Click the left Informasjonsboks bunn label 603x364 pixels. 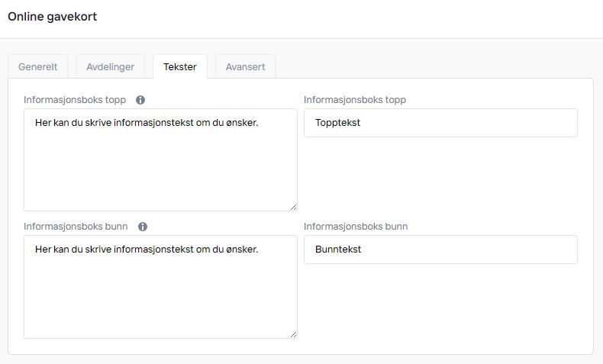click(x=76, y=227)
